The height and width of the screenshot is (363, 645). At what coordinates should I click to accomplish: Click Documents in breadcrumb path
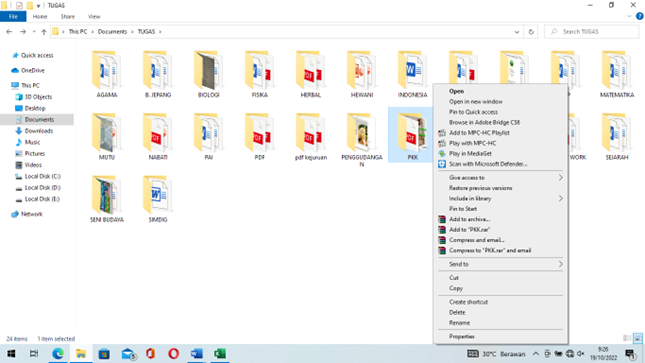(x=112, y=32)
